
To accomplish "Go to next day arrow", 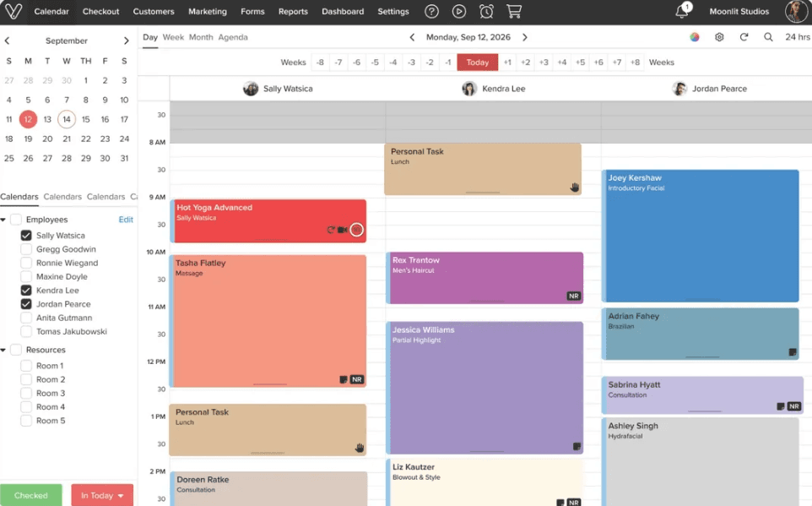I will [x=524, y=37].
